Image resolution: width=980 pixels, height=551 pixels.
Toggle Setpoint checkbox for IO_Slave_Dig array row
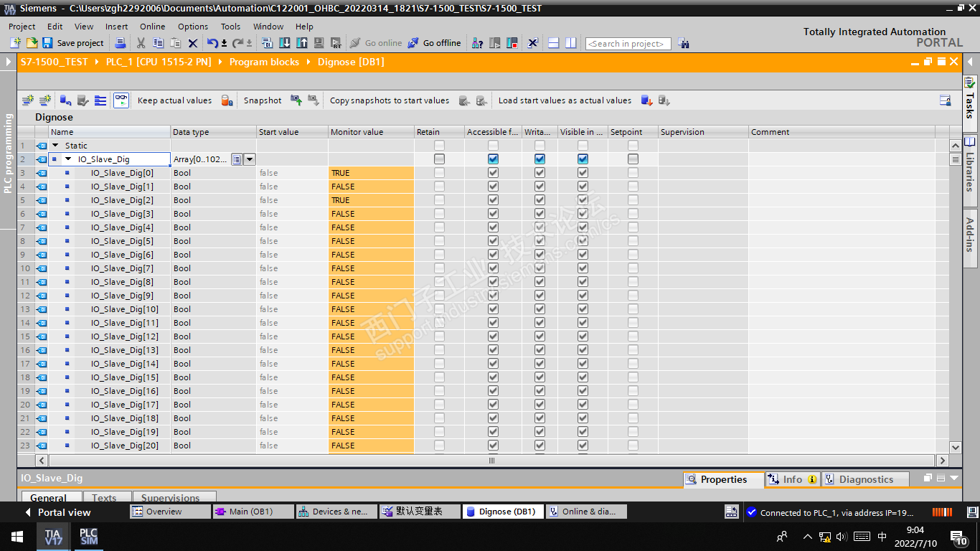[x=633, y=159]
